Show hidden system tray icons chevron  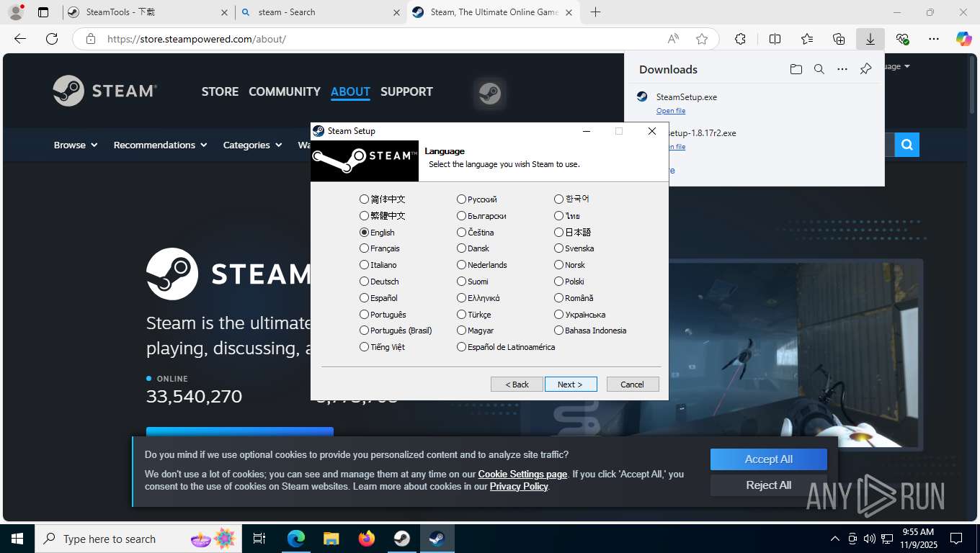point(835,539)
